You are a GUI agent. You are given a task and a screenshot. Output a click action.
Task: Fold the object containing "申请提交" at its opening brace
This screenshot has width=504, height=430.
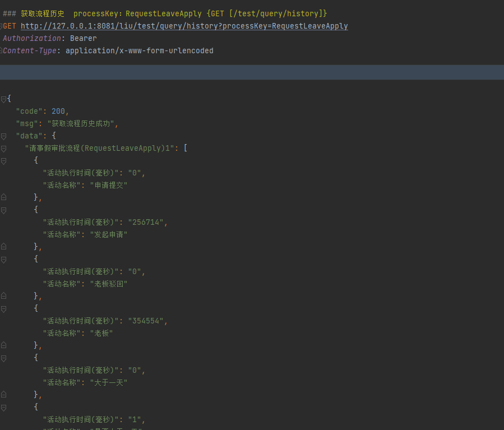pos(3,161)
